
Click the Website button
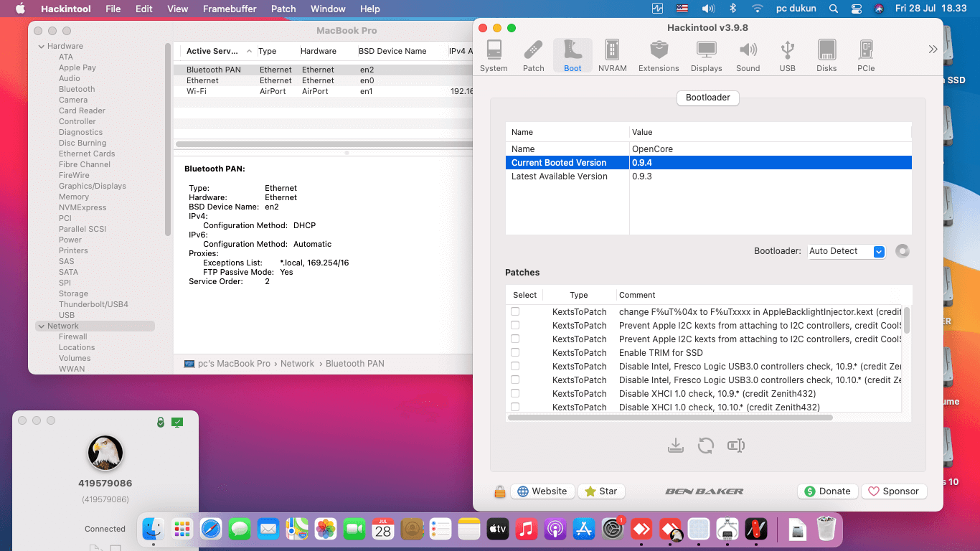542,491
